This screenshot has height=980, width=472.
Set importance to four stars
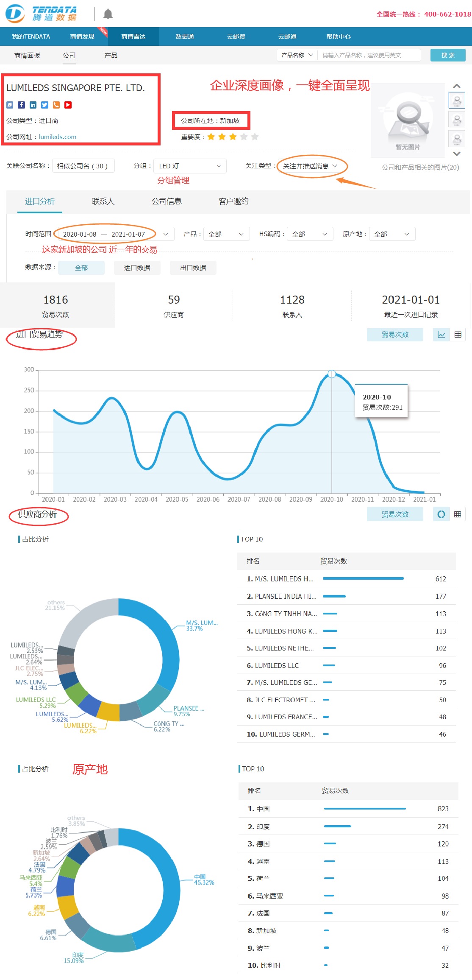coord(244,137)
